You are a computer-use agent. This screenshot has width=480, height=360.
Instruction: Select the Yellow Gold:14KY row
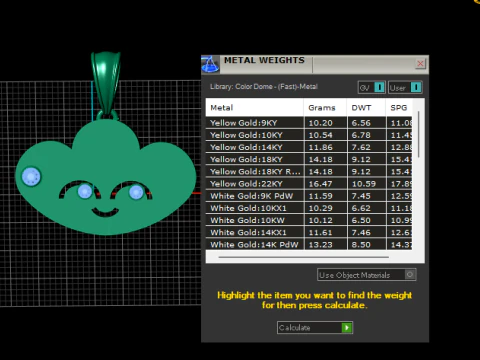point(309,147)
